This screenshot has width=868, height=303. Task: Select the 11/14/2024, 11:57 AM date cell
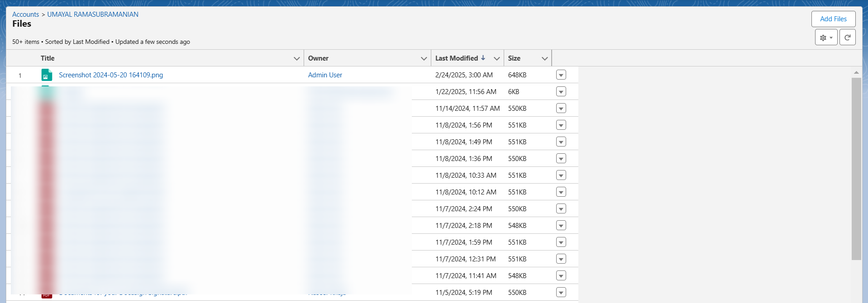(x=467, y=109)
